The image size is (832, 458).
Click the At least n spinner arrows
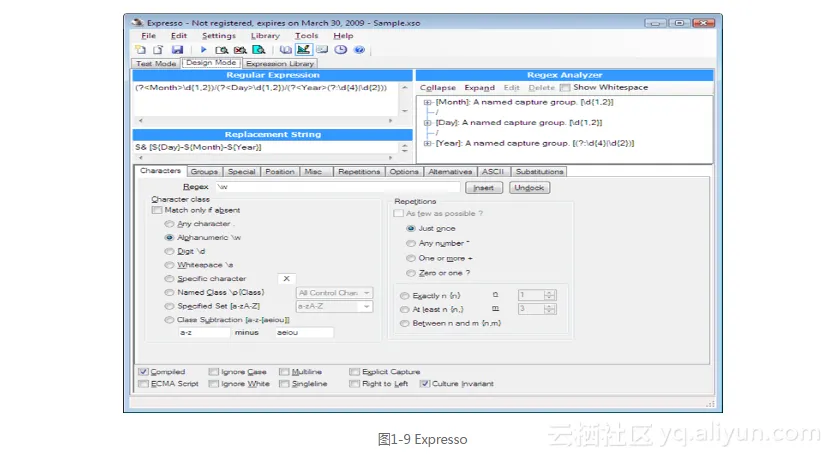click(x=550, y=309)
